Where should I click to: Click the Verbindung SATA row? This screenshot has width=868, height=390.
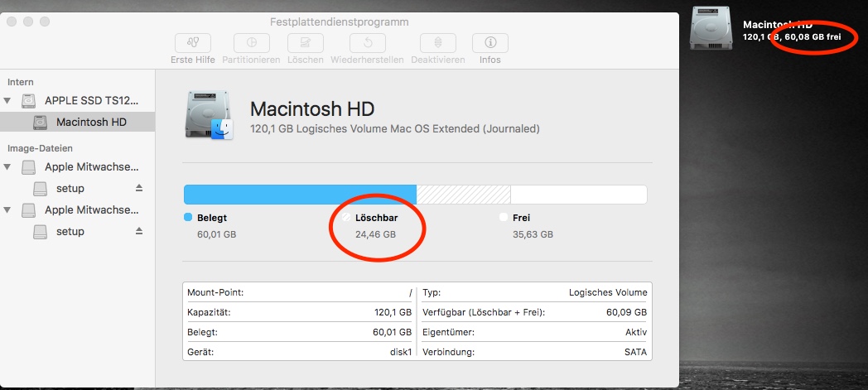[535, 352]
